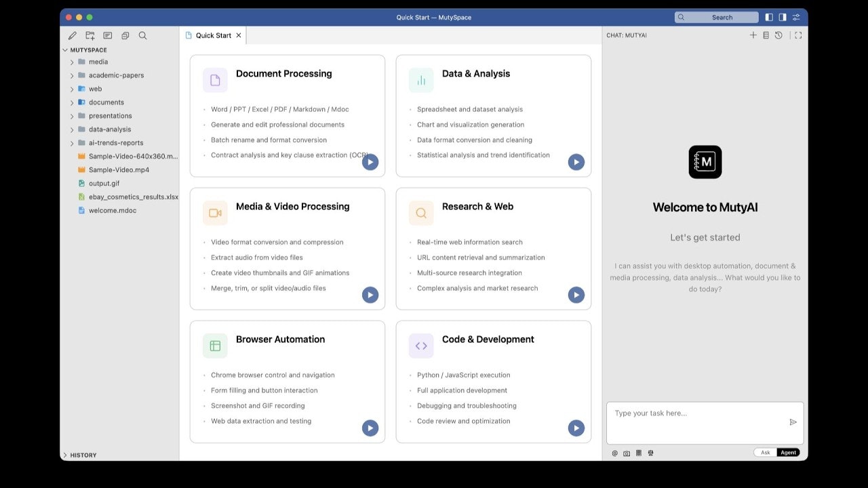Click the MutyAI notebook logo

click(705, 162)
